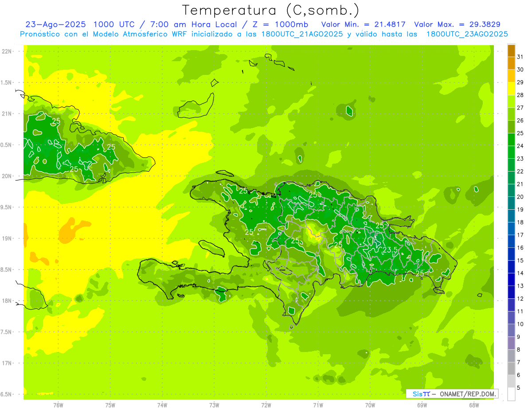Click the '22N' latitude axis label
This screenshot has width=532, height=411.
(x=7, y=51)
